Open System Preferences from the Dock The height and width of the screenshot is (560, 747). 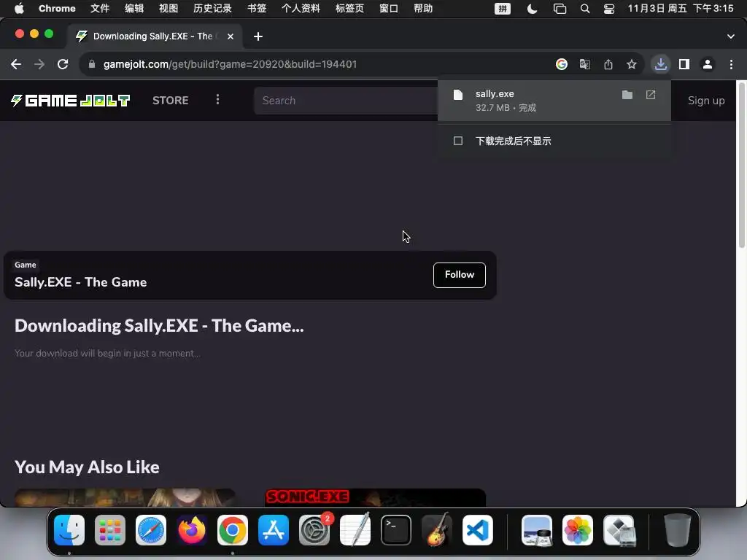click(314, 530)
